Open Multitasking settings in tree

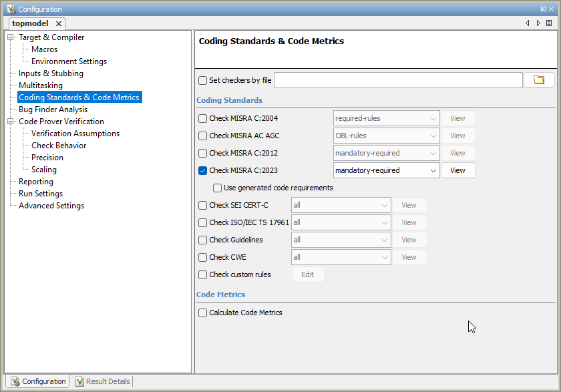(41, 85)
